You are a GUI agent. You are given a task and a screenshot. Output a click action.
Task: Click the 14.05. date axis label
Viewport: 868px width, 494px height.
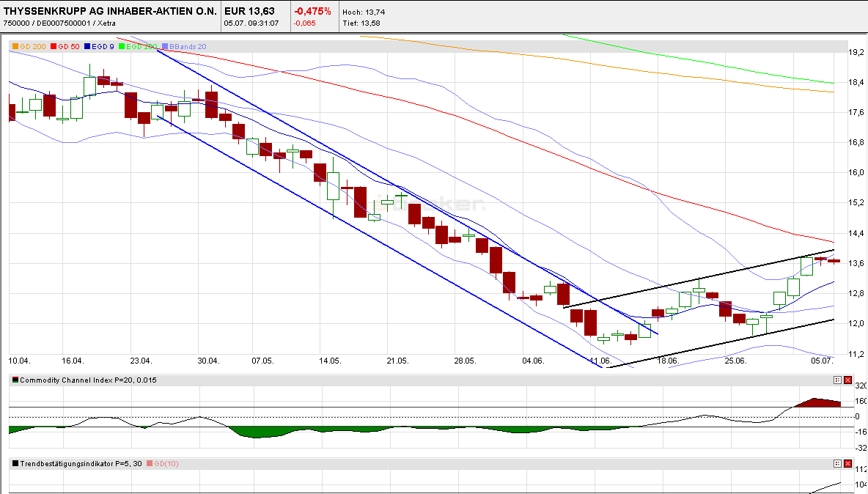(330, 361)
